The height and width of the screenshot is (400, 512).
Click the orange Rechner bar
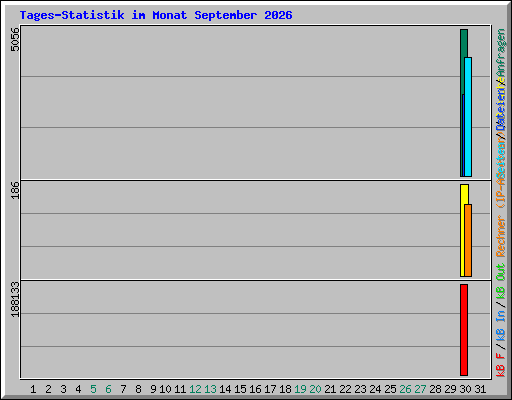[468, 240]
